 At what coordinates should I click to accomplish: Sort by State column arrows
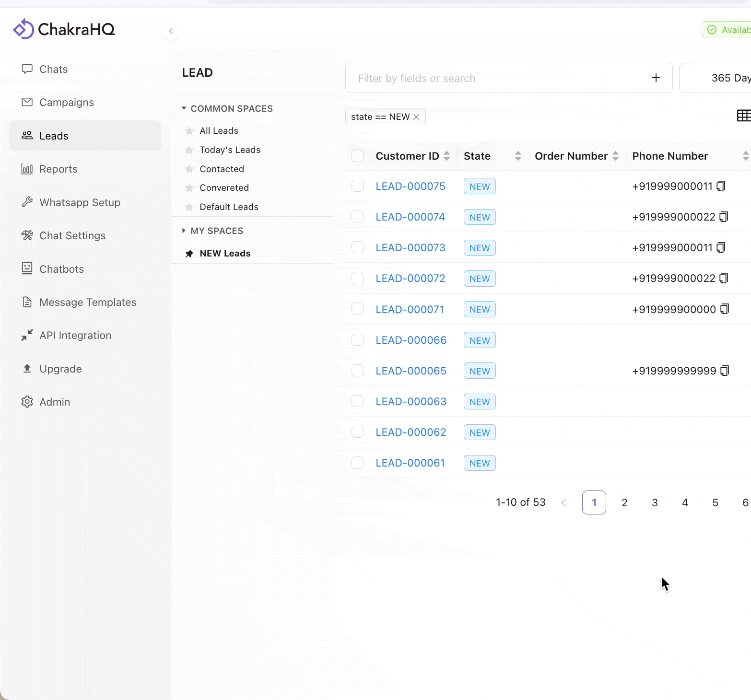518,156
